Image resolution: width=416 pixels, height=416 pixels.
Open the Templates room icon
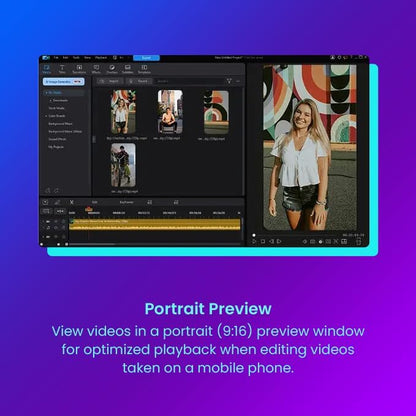[144, 69]
